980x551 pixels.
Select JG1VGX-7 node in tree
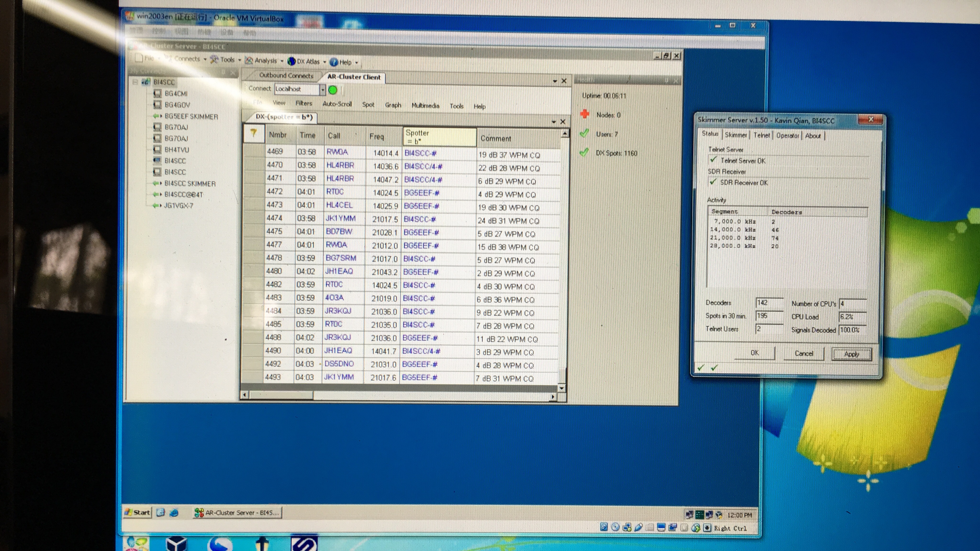[x=178, y=206]
